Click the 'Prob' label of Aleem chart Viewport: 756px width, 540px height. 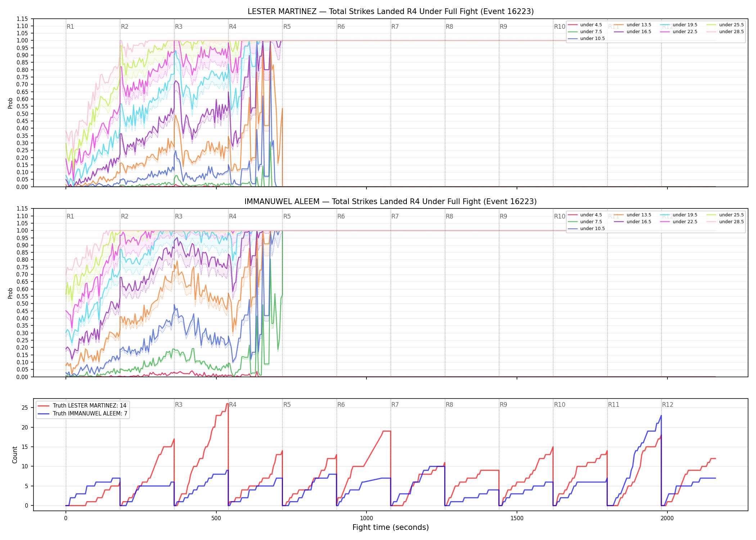point(10,293)
